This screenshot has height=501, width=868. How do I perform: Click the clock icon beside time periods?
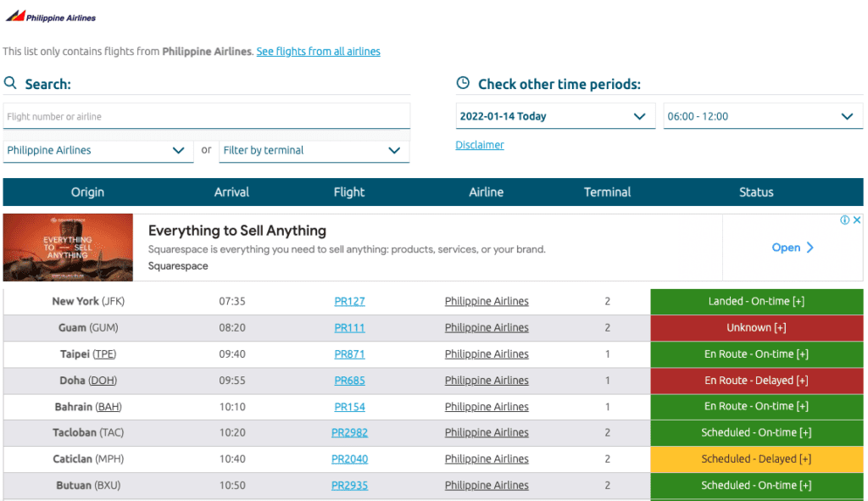tap(463, 83)
